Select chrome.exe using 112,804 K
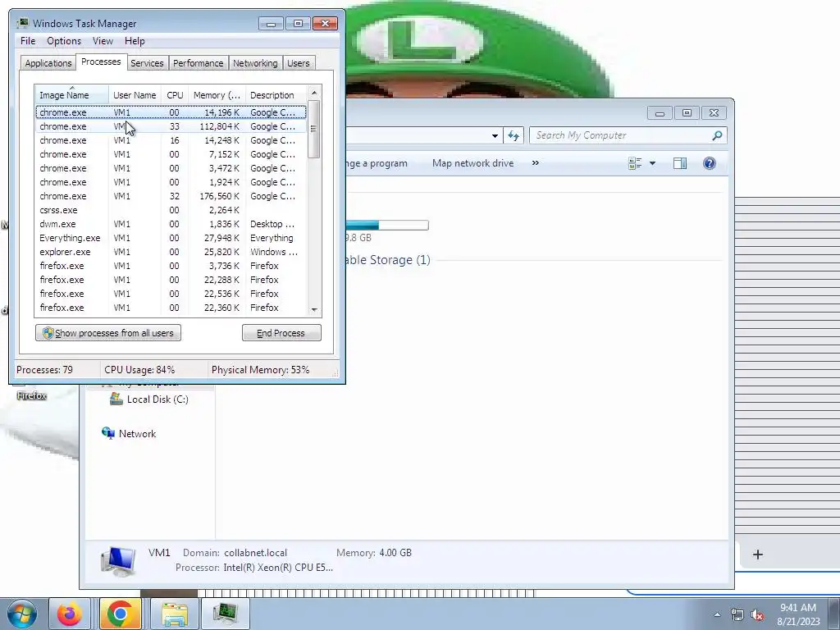Image resolution: width=840 pixels, height=630 pixels. (x=171, y=126)
